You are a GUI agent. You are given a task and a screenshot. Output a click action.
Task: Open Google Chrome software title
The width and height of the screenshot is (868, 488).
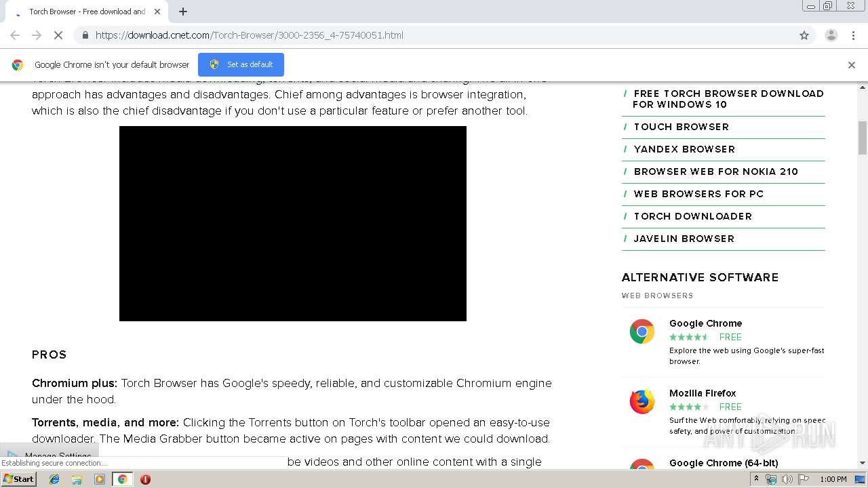(x=705, y=323)
